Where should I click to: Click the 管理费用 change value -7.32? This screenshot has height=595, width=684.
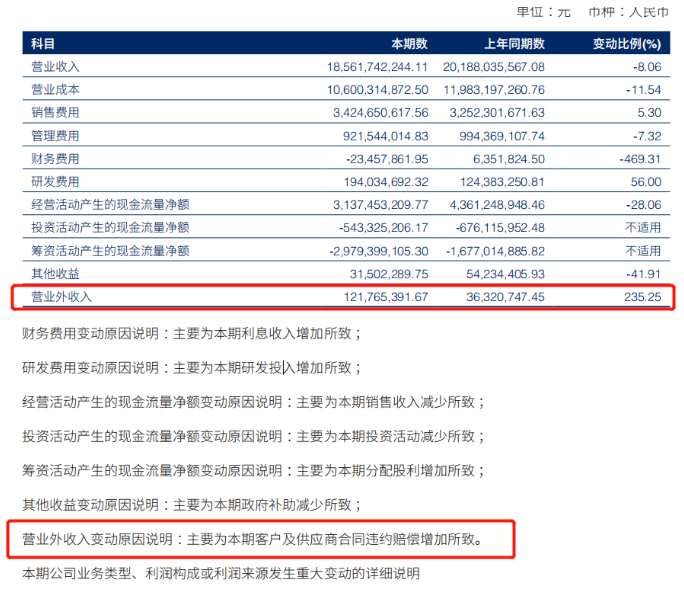pos(644,136)
